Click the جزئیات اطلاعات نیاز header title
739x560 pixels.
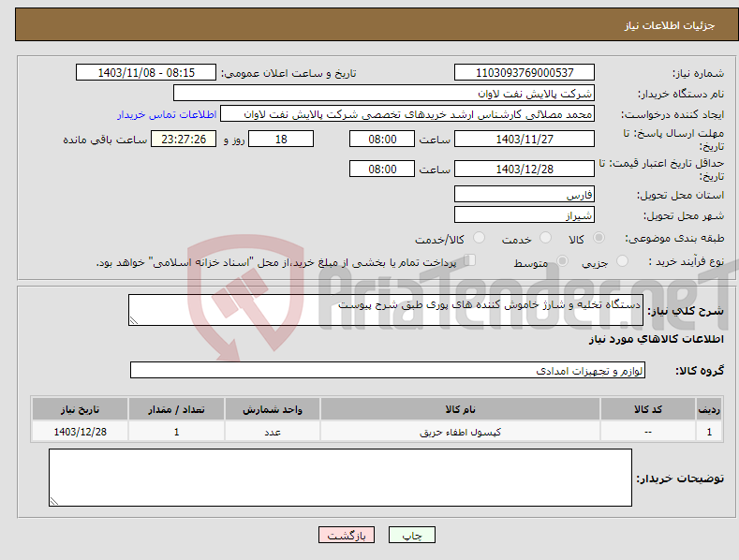click(x=670, y=25)
